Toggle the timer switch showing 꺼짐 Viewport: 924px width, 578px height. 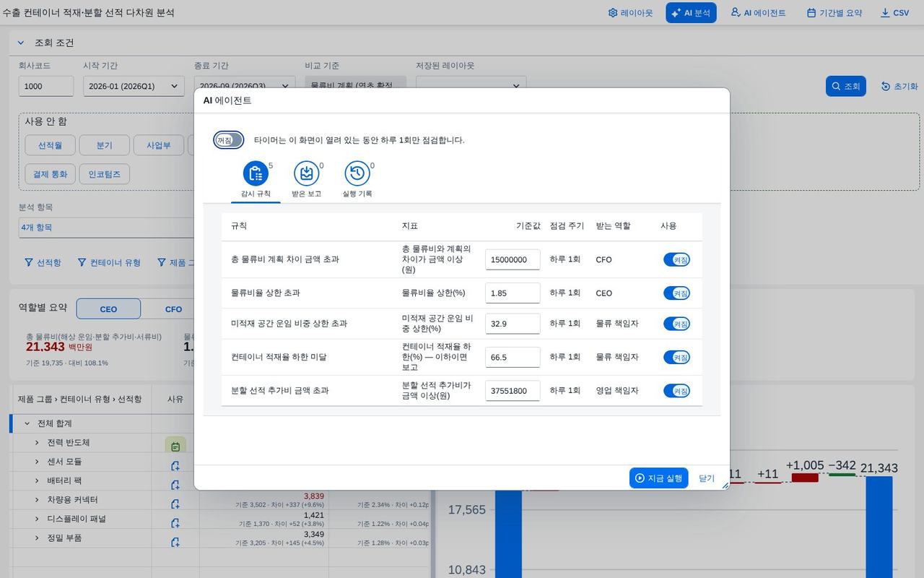229,140
